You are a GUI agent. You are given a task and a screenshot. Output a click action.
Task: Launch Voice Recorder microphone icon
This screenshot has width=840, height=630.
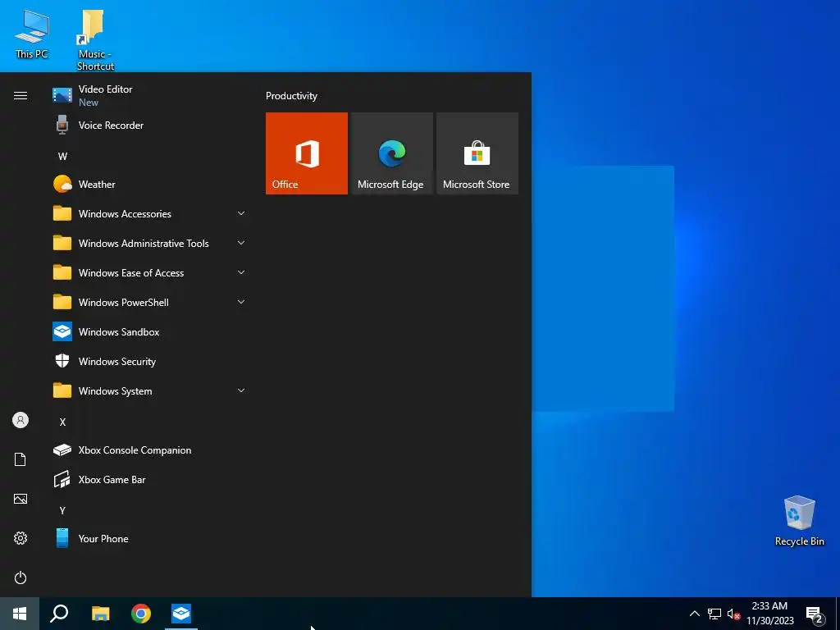click(62, 125)
